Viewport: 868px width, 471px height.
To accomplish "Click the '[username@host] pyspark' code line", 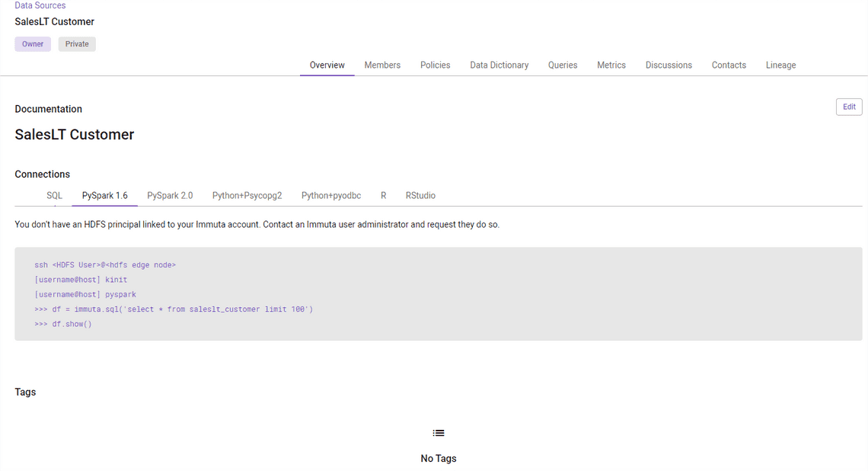I will click(85, 295).
